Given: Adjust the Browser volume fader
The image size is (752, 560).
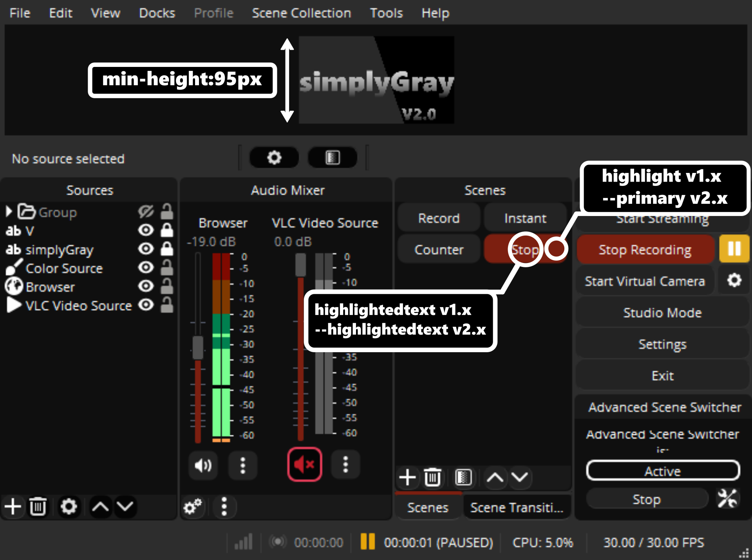Looking at the screenshot, I should (198, 347).
